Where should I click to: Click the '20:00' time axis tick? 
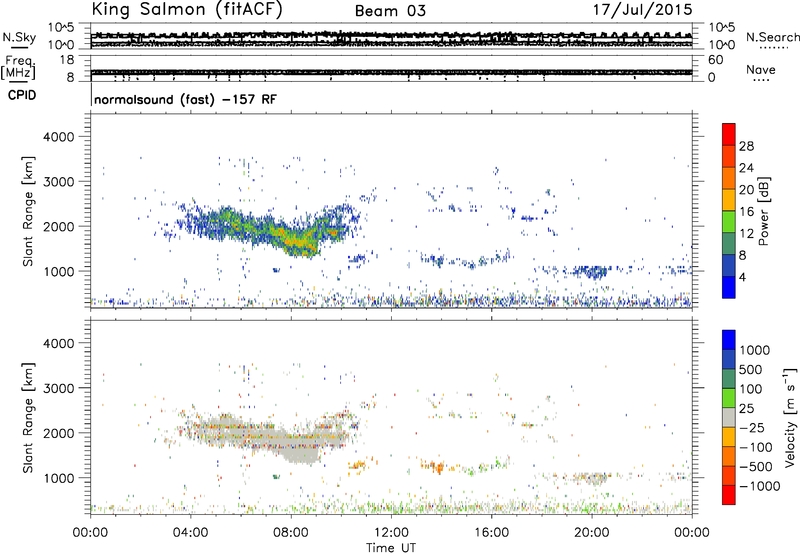[x=591, y=533]
